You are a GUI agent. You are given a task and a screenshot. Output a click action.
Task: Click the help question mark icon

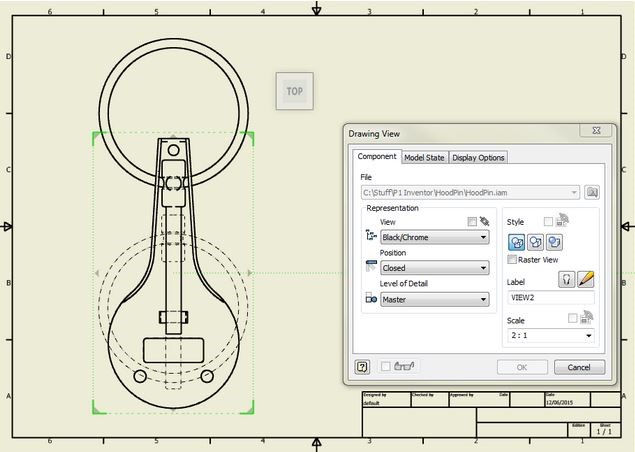click(362, 367)
